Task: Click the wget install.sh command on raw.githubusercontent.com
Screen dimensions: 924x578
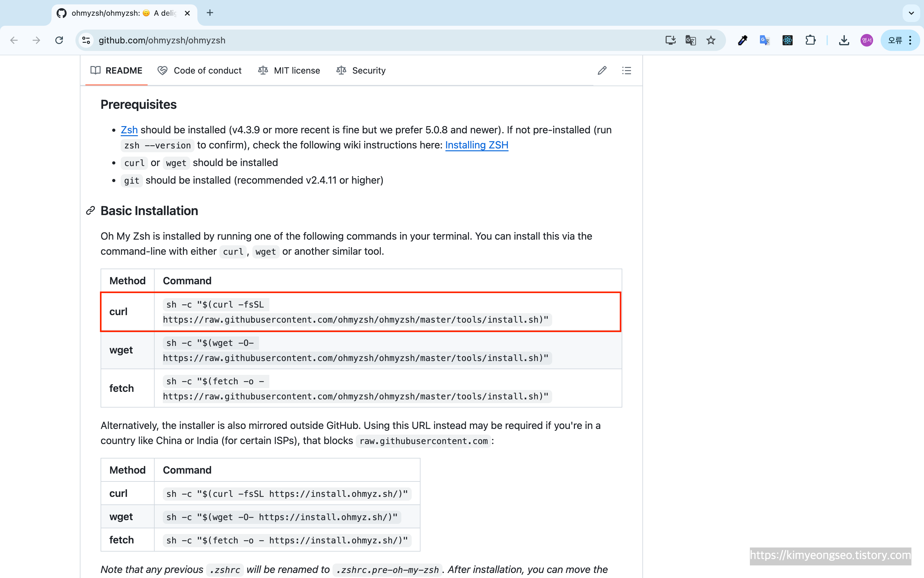Action: (357, 351)
